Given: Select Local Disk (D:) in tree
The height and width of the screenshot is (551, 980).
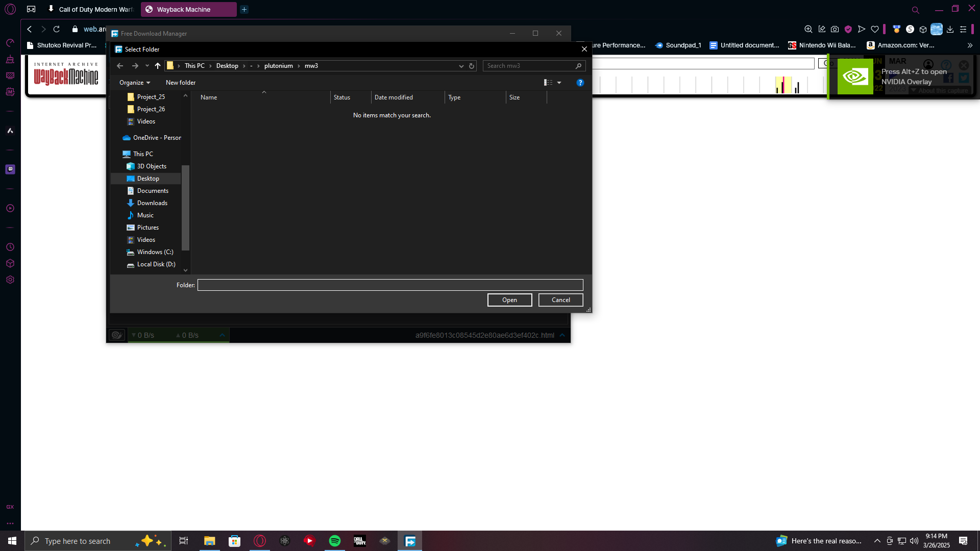Looking at the screenshot, I should click(156, 264).
